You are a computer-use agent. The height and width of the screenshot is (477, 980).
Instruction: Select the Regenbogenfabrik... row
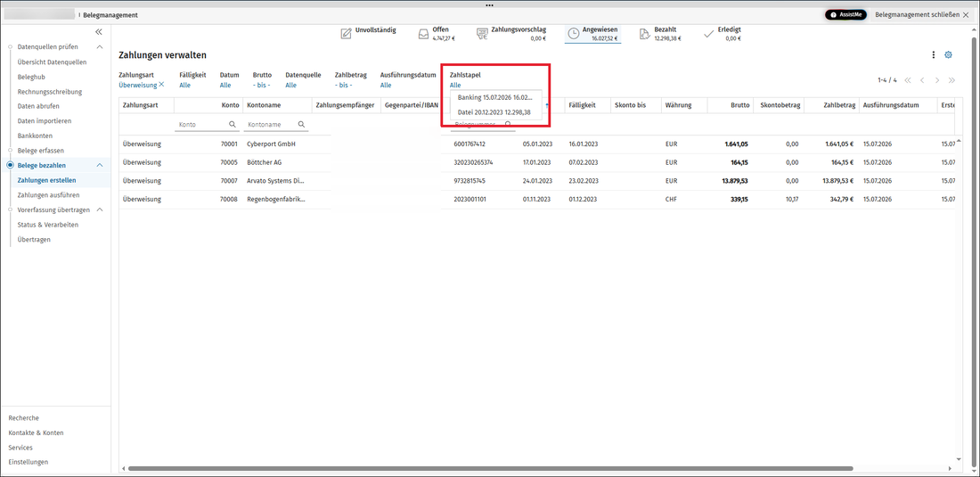[x=537, y=200]
